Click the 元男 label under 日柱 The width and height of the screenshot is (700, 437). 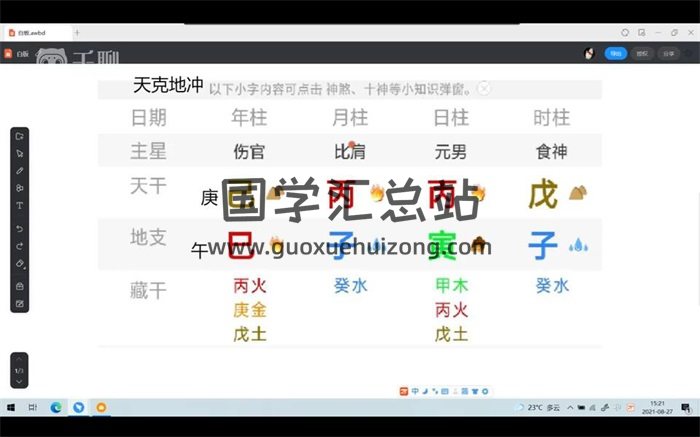[x=450, y=152]
